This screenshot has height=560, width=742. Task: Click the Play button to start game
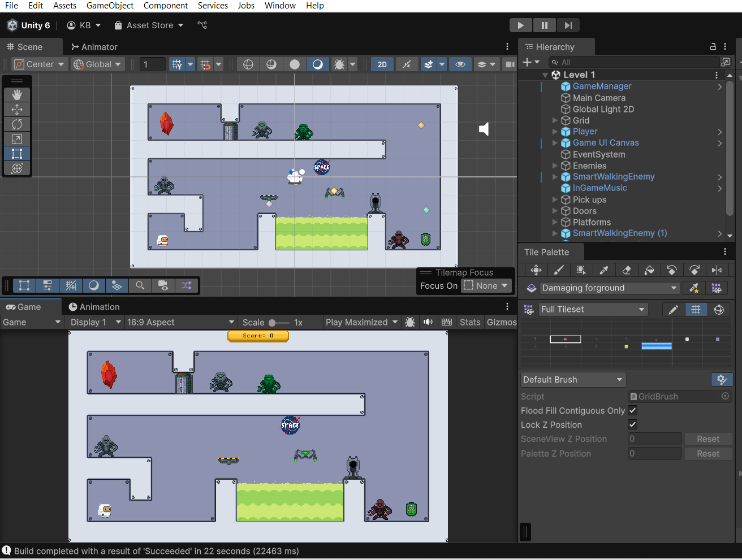tap(520, 25)
